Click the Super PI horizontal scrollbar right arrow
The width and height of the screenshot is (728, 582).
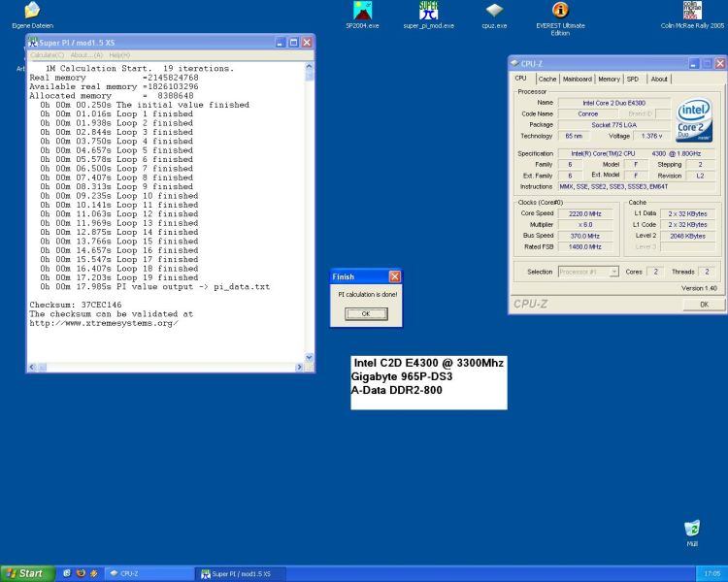coord(299,367)
